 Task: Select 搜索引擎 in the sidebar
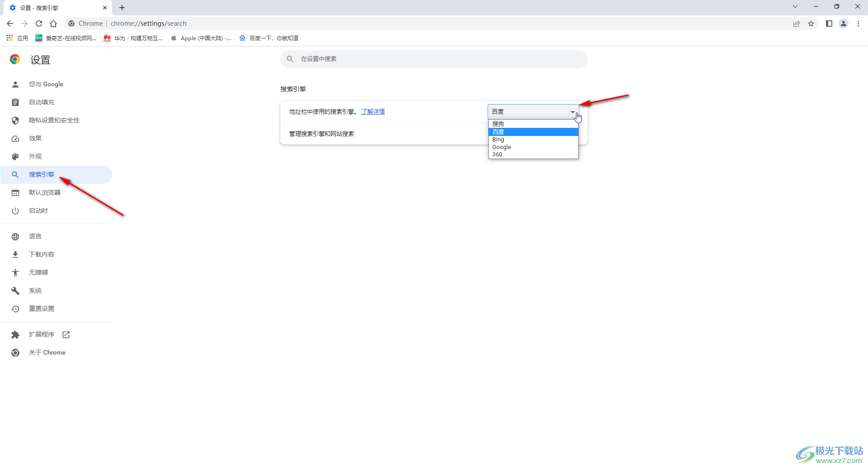click(56, 175)
